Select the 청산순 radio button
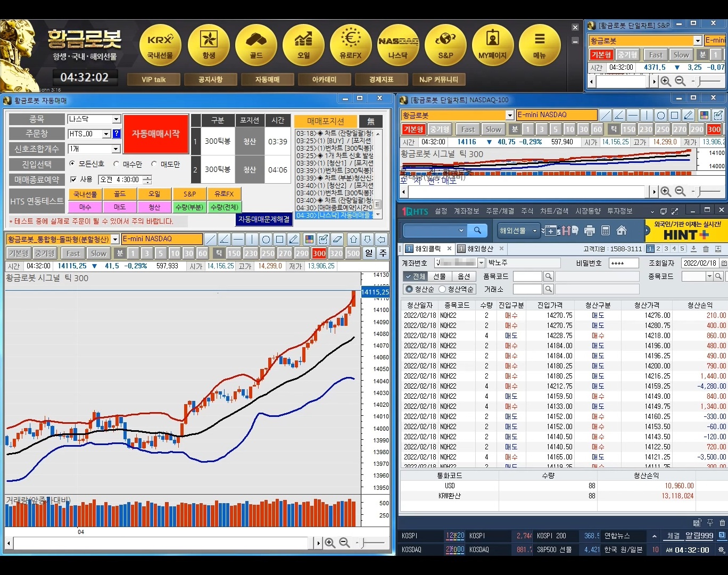The image size is (728, 575). [409, 289]
